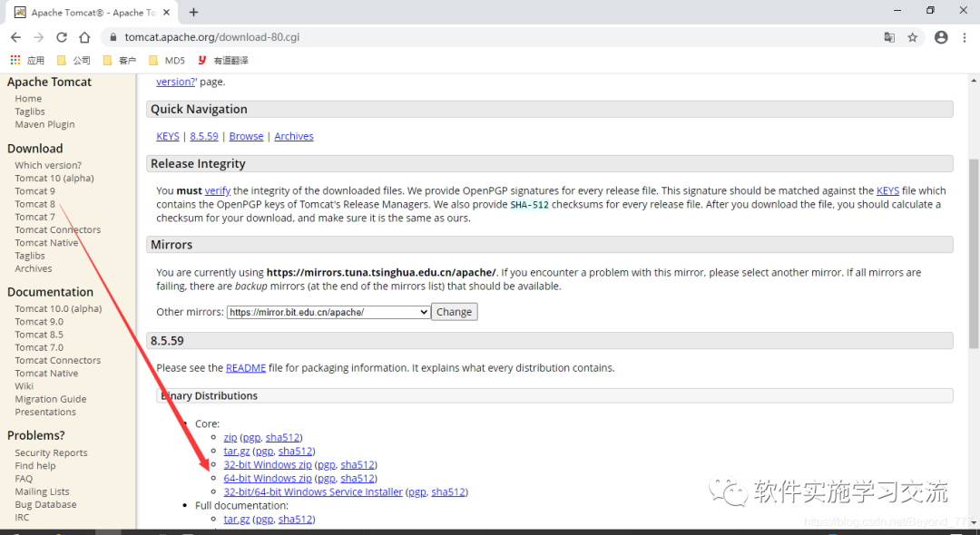Image resolution: width=980 pixels, height=535 pixels.
Task: Open Tomcat 10 (alpha) download link
Action: tap(54, 178)
